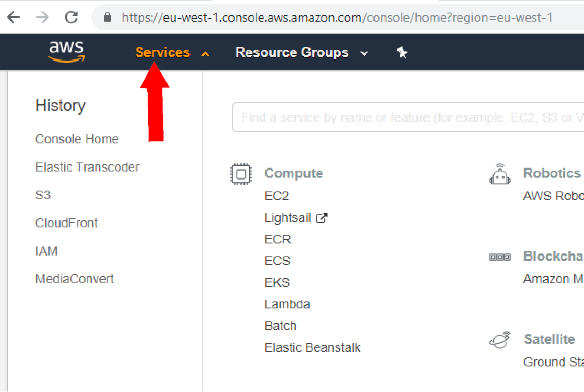Collapse the Services menu

pos(172,52)
